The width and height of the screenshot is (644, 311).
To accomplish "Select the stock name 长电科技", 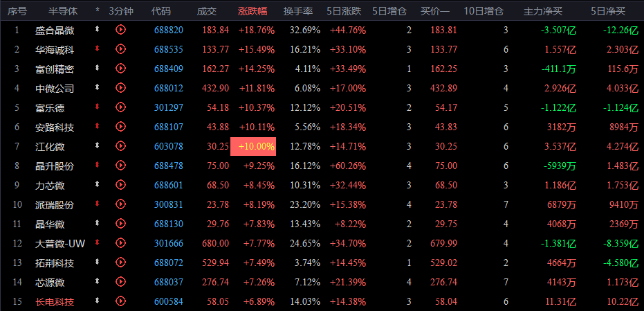I will point(55,302).
